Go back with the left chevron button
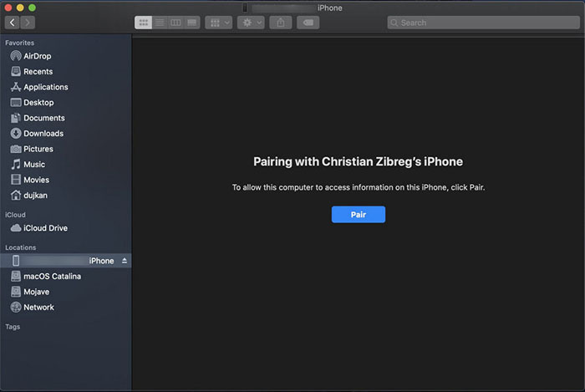585x392 pixels. [x=13, y=23]
